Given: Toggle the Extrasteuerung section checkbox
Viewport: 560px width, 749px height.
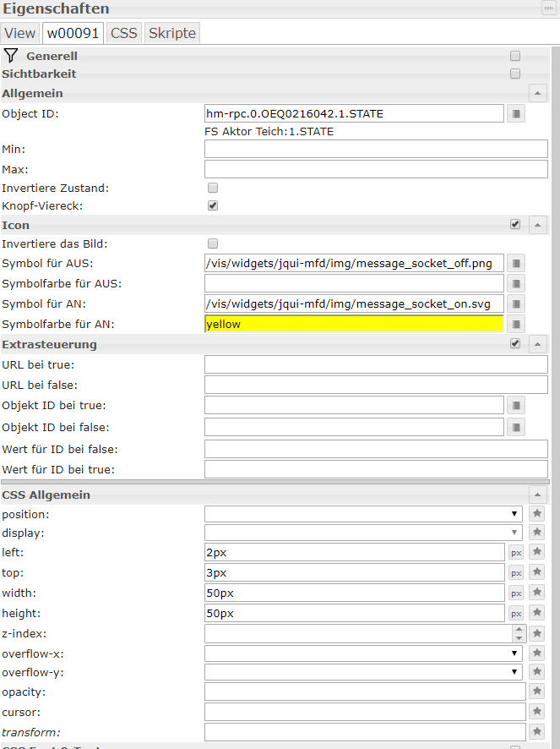Looking at the screenshot, I should [515, 343].
